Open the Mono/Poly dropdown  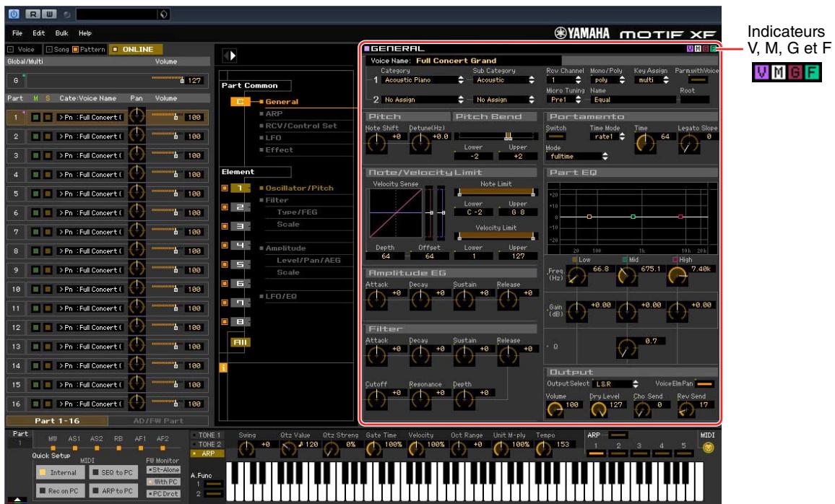coord(609,80)
